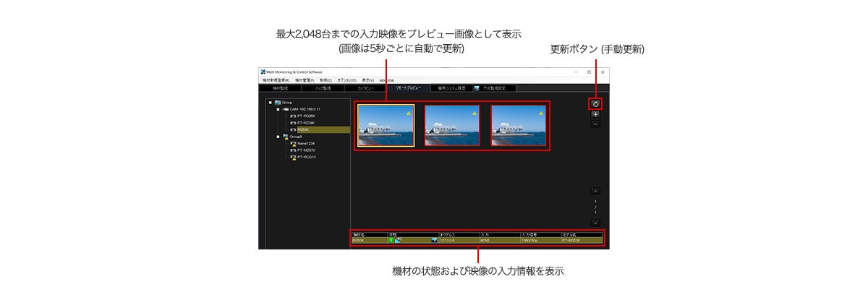Select the middle preview thumbnail
The width and height of the screenshot is (868, 308).
[x=452, y=125]
